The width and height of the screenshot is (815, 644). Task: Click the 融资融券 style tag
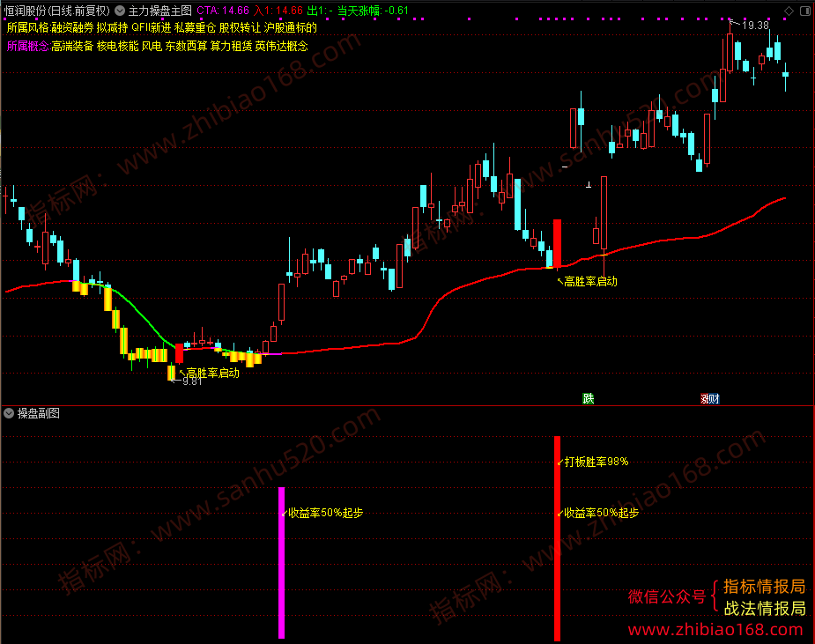[x=71, y=27]
